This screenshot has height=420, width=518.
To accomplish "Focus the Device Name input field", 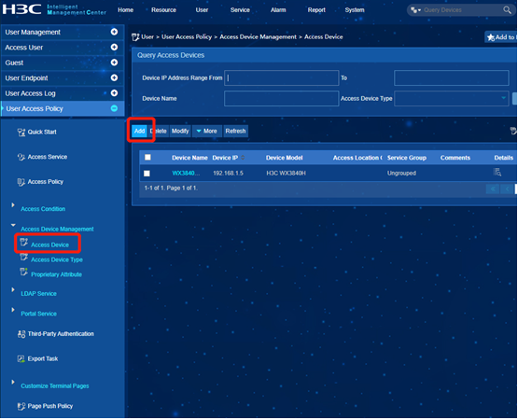I will click(282, 99).
